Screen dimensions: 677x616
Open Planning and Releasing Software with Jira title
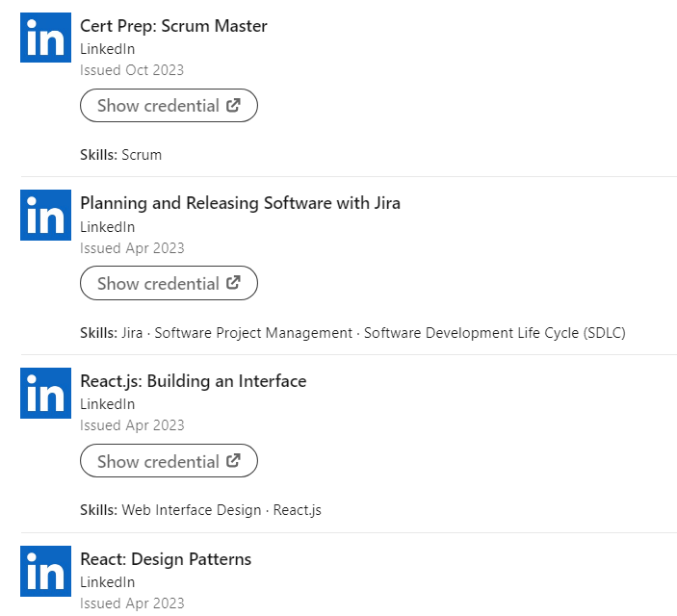coord(240,203)
